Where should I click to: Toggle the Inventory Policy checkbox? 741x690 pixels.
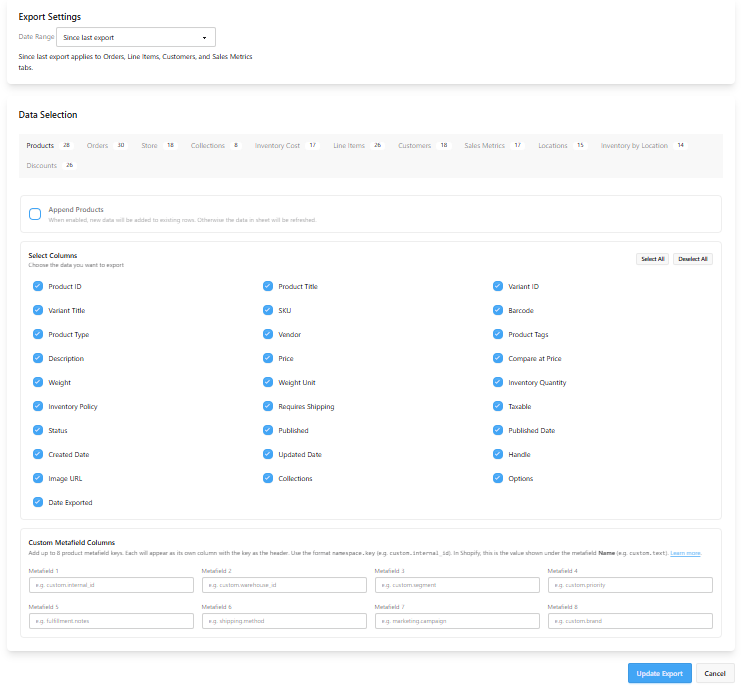38,406
